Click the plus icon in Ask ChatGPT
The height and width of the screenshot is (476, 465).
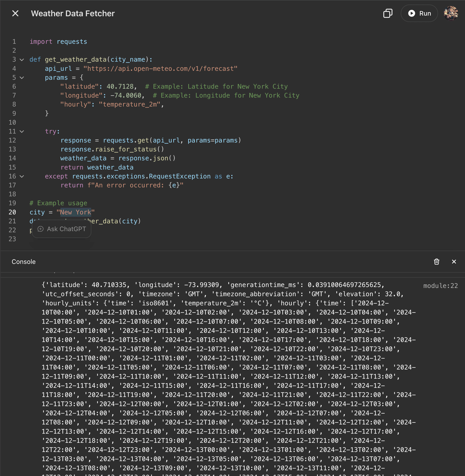coord(41,229)
